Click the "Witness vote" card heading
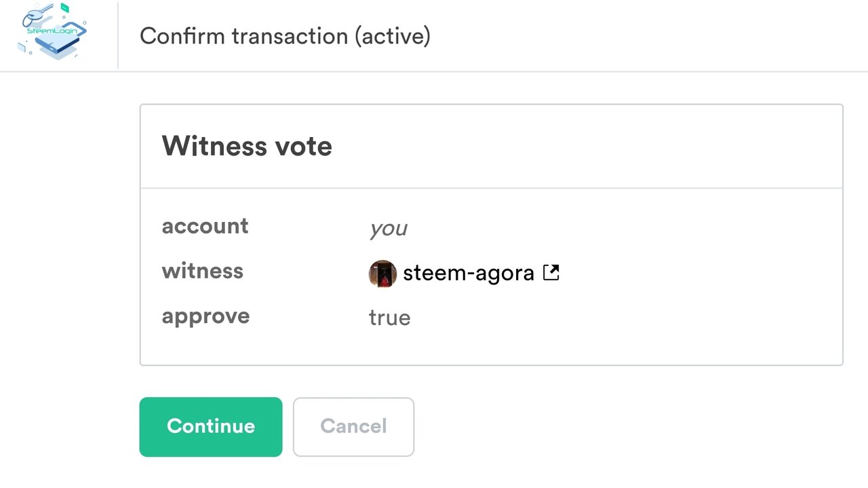 (247, 146)
